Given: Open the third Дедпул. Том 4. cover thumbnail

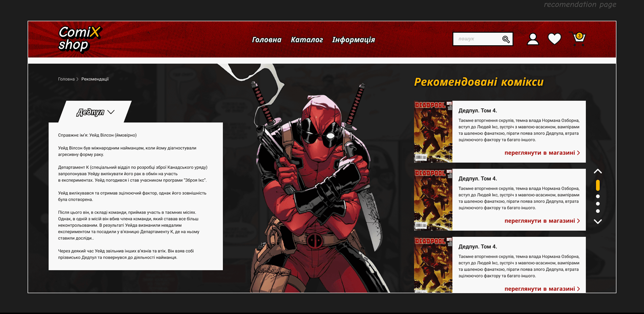Looking at the screenshot, I should point(433,265).
